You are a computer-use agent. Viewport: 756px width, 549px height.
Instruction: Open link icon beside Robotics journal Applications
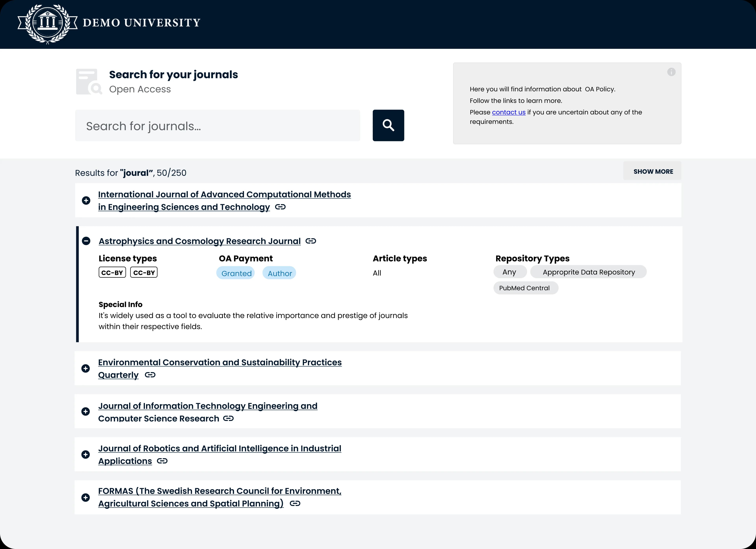pyautogui.click(x=162, y=461)
